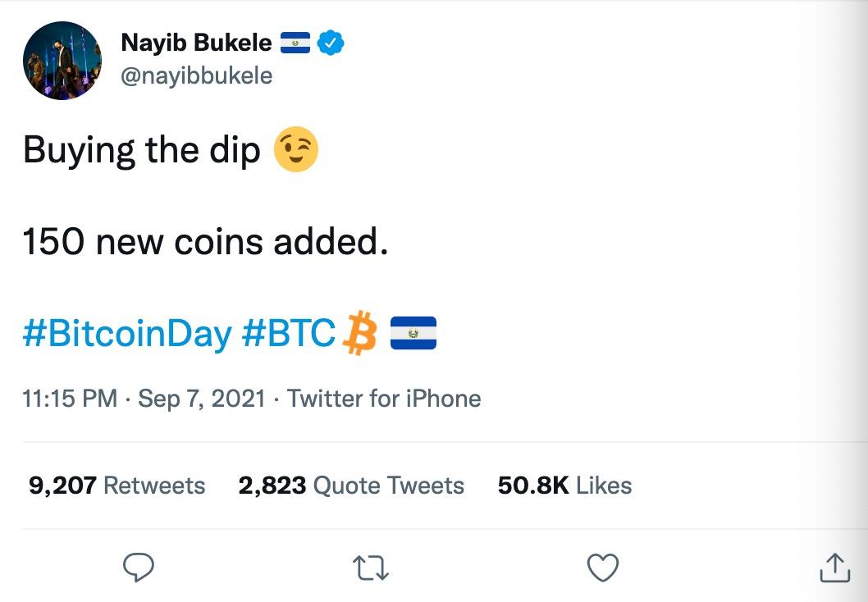Viewport: 868px width, 602px height.
Task: View the 9,207 Retweets list
Action: 116,486
